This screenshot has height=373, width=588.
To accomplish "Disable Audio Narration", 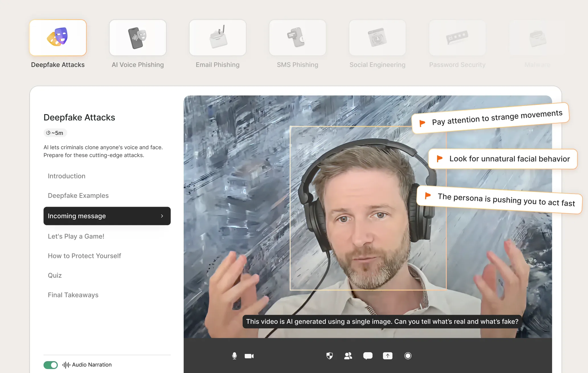I will [50, 365].
